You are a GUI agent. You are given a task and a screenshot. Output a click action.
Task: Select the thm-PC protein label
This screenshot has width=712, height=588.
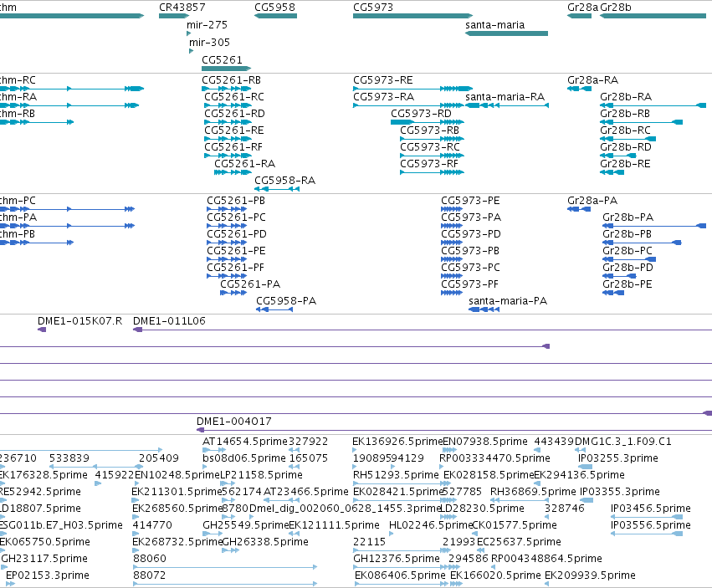pos(18,201)
